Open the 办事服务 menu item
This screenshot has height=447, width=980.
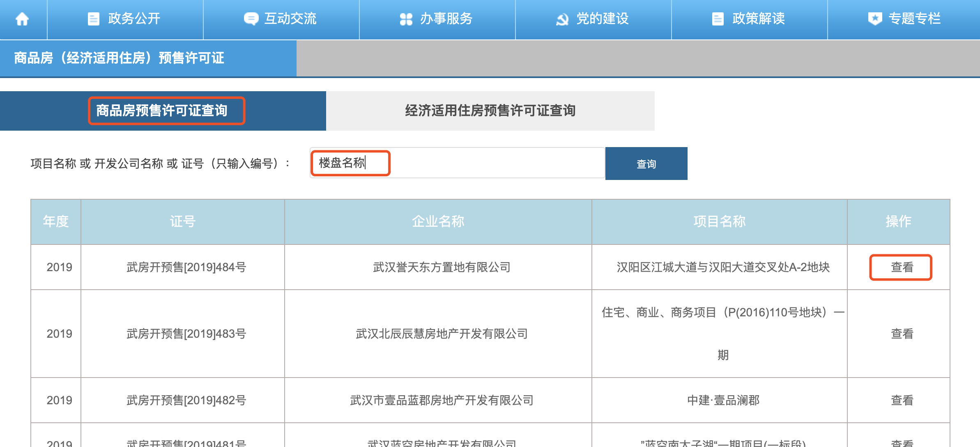coord(446,19)
